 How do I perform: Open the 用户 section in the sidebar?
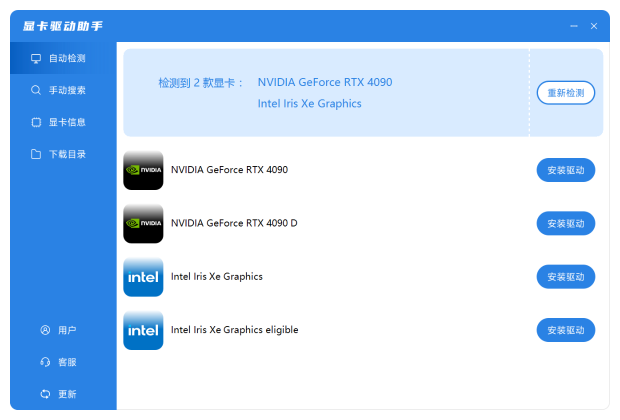[58, 330]
